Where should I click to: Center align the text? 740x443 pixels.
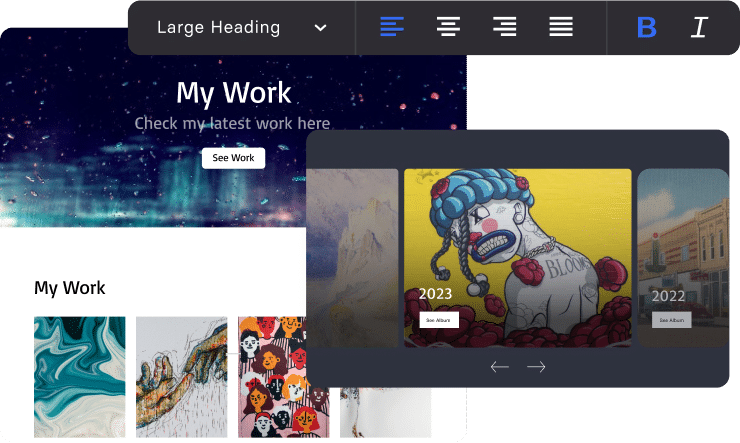pyautogui.click(x=448, y=27)
